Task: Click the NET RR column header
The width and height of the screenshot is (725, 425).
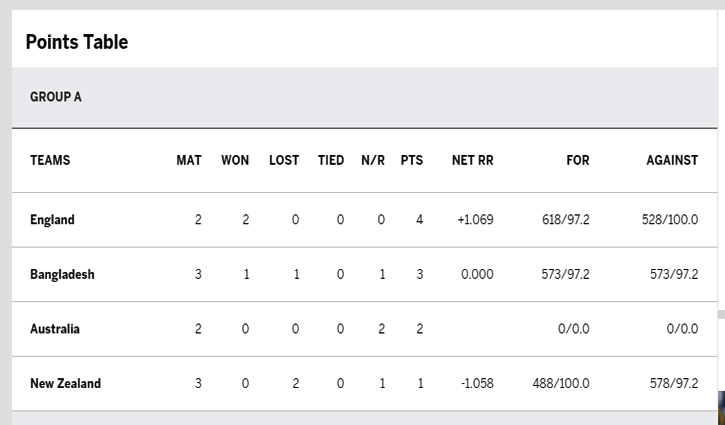Action: tap(473, 160)
